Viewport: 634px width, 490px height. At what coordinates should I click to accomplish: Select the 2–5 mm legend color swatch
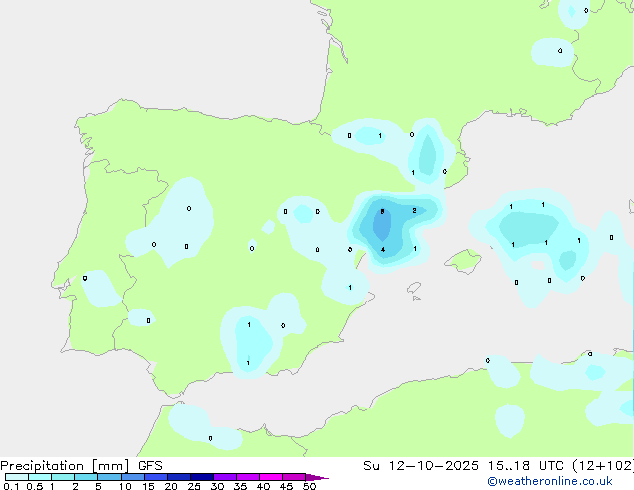tap(86, 477)
